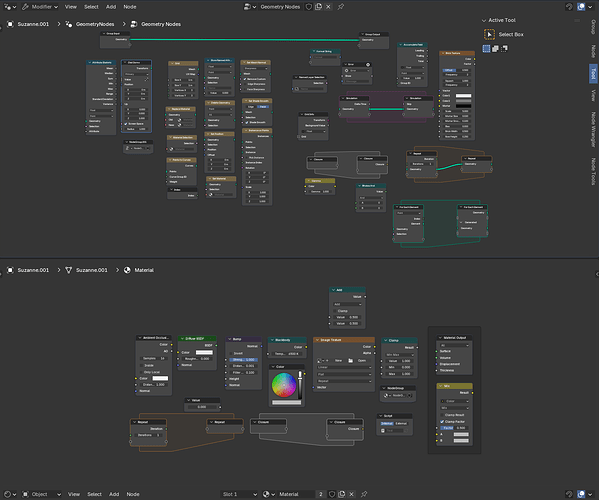Adjust the Factor slider in the Mix node
This screenshot has width=599, height=500.
click(x=455, y=428)
